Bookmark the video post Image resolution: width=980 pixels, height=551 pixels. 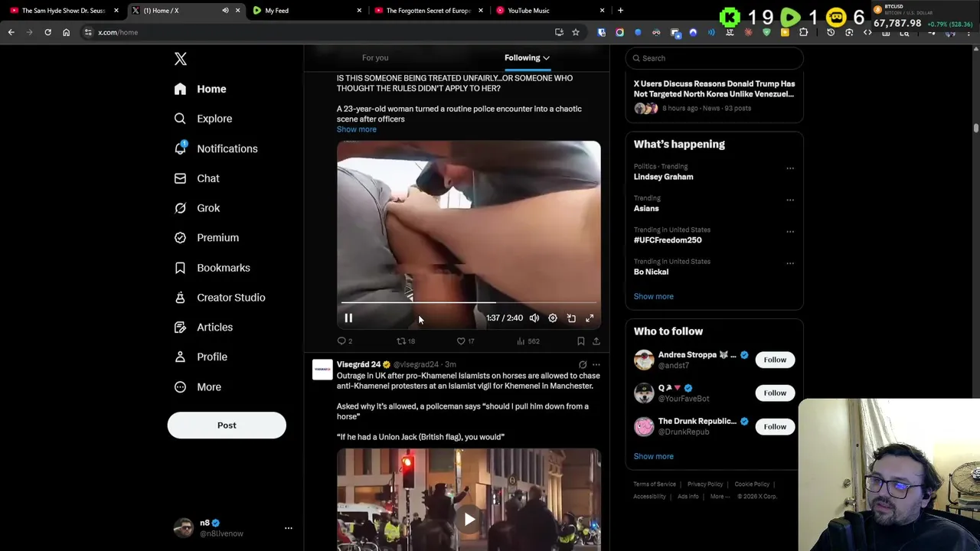(x=581, y=341)
